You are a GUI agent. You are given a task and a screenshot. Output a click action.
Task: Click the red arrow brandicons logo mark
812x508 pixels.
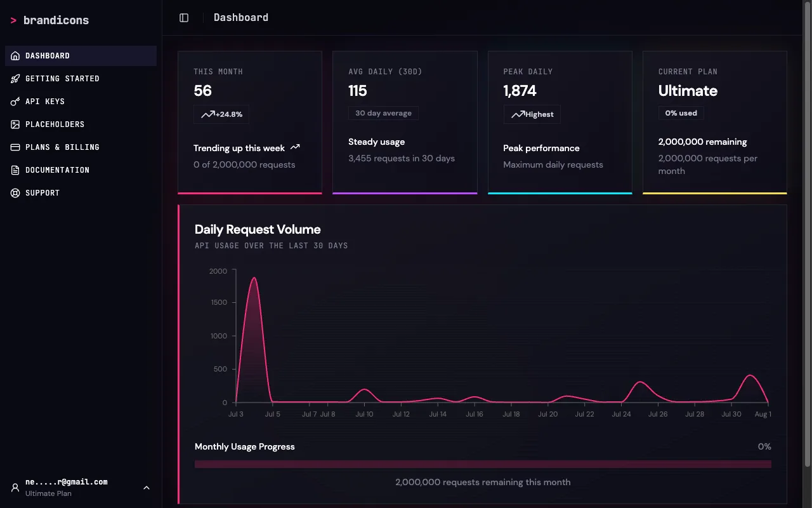pos(13,20)
